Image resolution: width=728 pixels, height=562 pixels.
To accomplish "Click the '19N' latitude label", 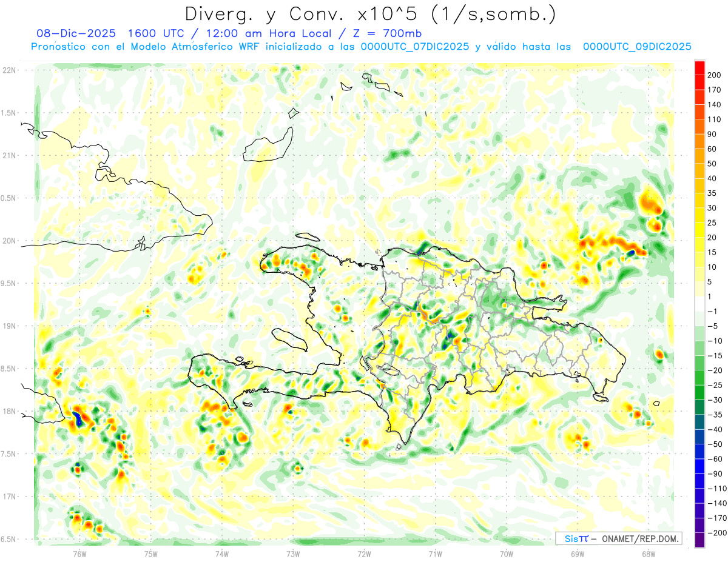I will click(x=8, y=326).
